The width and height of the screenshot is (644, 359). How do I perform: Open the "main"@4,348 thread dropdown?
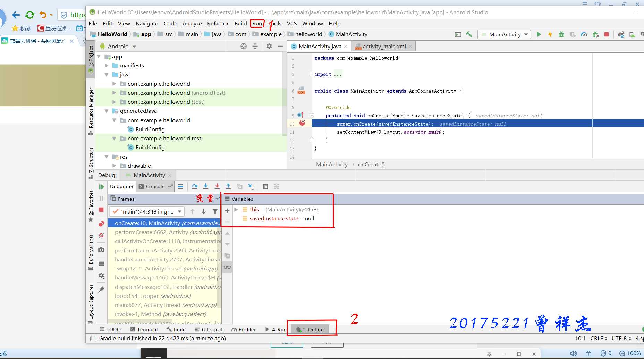[x=147, y=211]
